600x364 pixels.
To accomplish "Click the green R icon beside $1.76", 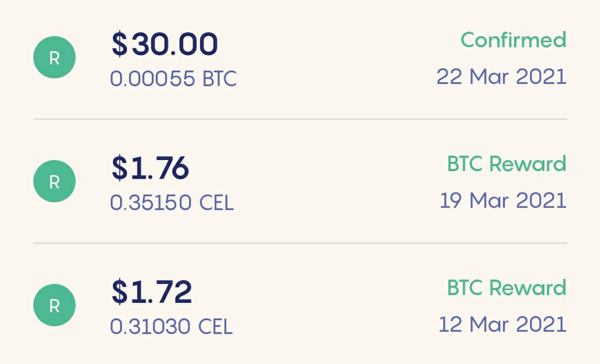I will [54, 181].
